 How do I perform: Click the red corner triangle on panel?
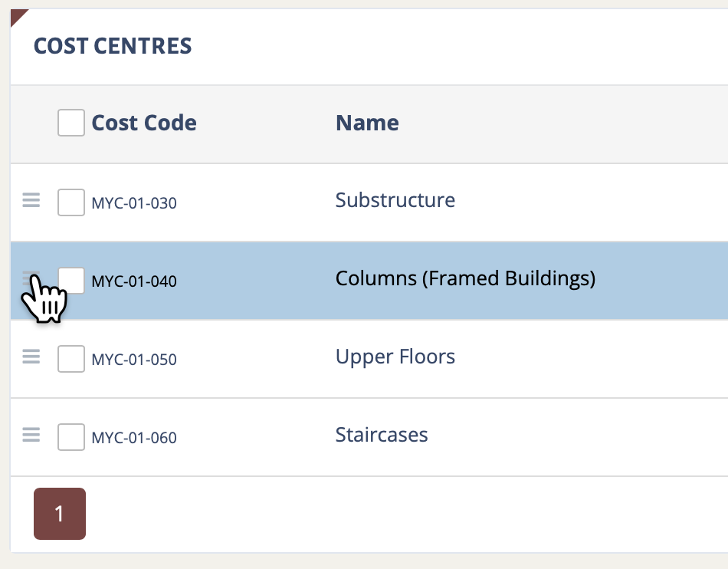pos(17,15)
